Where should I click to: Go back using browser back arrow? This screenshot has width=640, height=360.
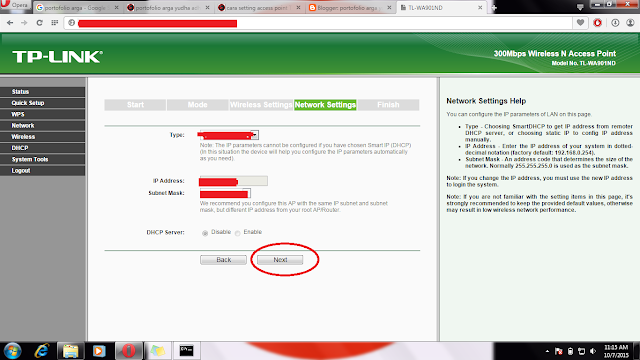click(x=10, y=23)
